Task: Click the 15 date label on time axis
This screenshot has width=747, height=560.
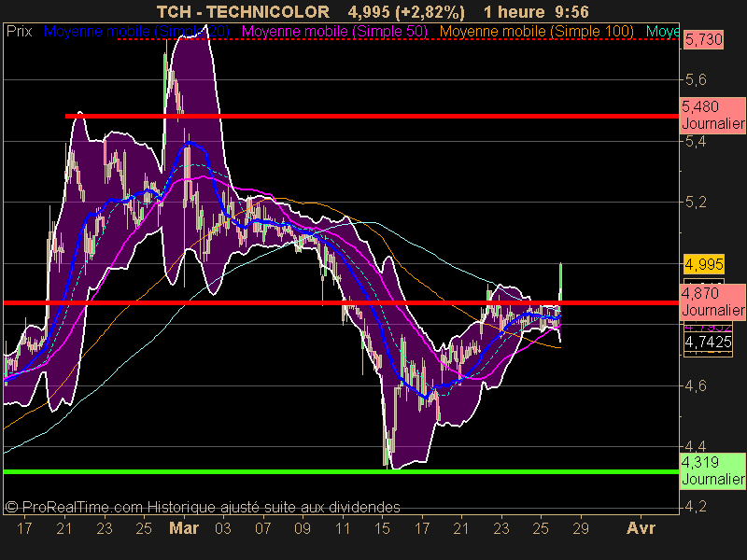Action: pos(382,528)
